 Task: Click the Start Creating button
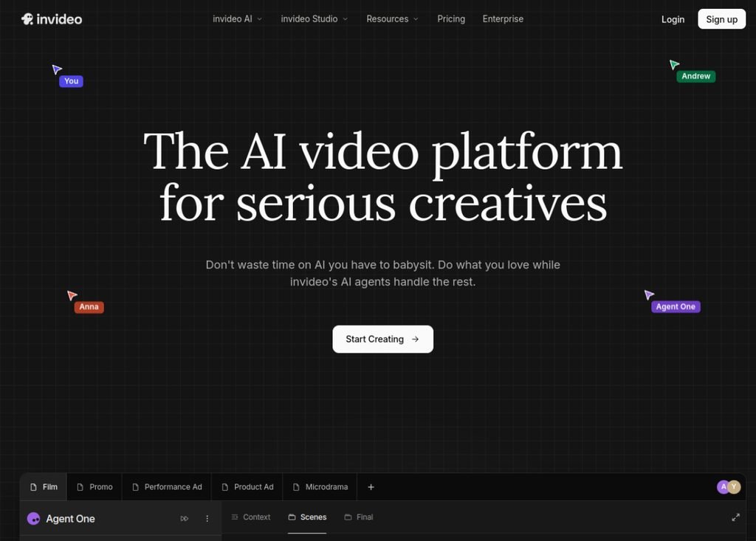pyautogui.click(x=382, y=339)
